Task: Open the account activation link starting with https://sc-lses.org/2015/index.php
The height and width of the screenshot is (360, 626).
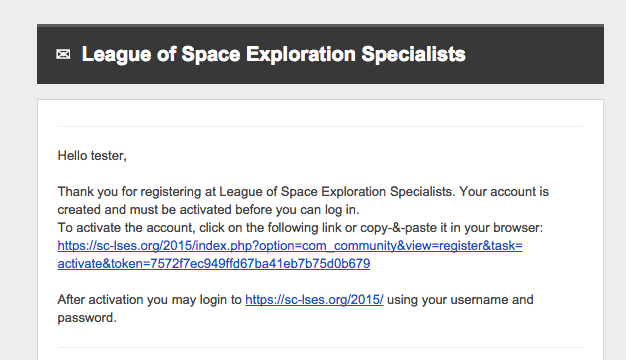Action: pyautogui.click(x=290, y=245)
